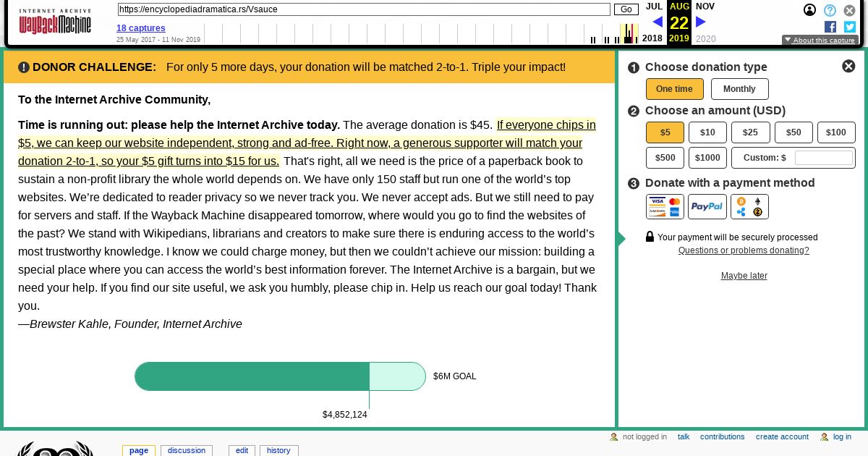Close the Wayback toolbar with X icon
The width and height of the screenshot is (868, 456).
(x=850, y=10)
